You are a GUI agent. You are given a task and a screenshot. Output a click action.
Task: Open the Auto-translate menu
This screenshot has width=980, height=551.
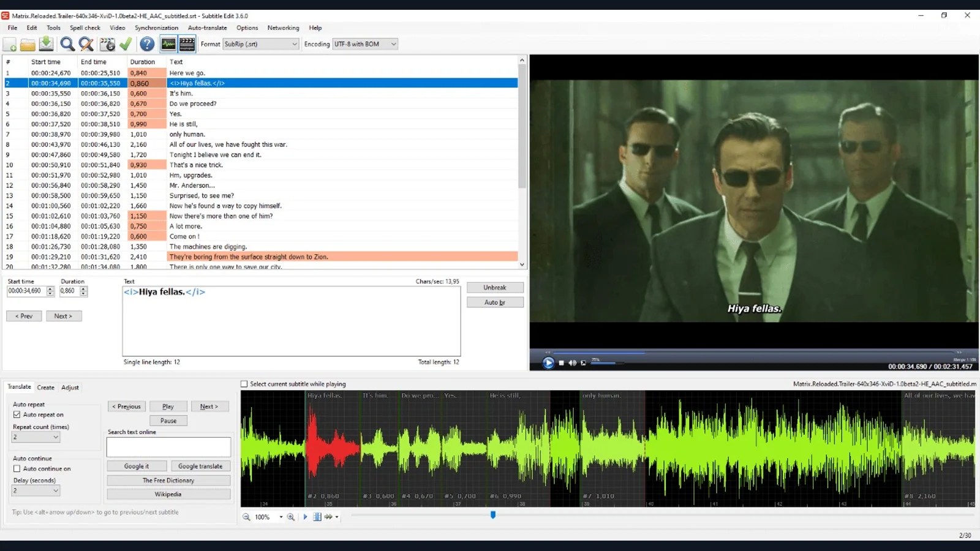pyautogui.click(x=207, y=28)
